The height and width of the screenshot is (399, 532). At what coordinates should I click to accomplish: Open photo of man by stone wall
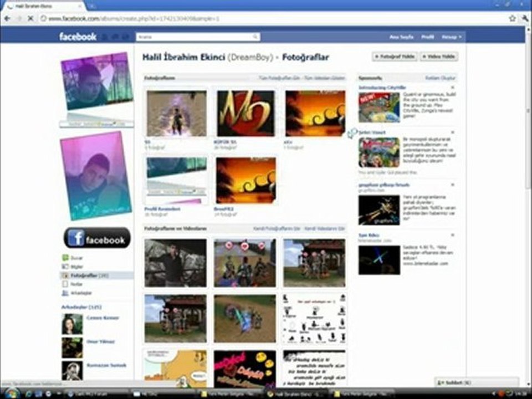point(176,263)
